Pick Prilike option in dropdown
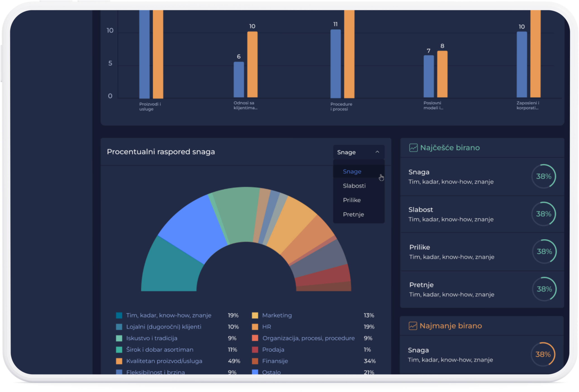 pos(351,200)
